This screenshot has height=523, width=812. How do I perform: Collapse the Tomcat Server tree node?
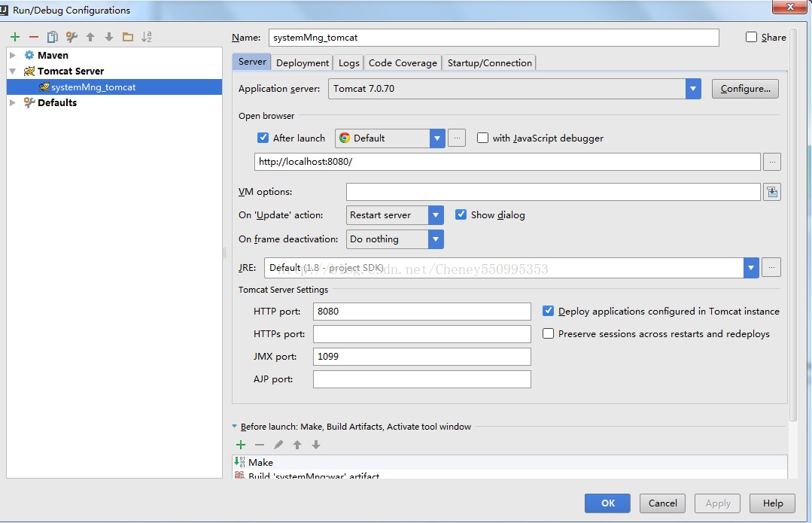coord(13,71)
